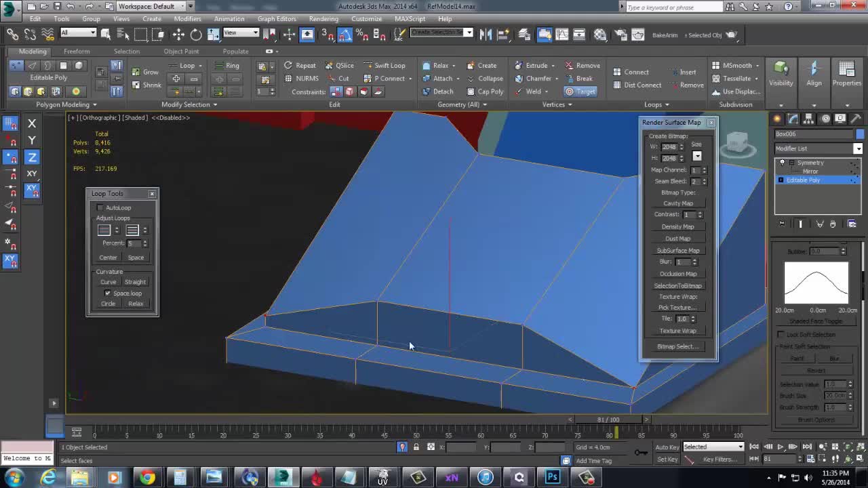This screenshot has width=868, height=488.
Task: Click the Extrude vertices tool
Action: point(531,66)
